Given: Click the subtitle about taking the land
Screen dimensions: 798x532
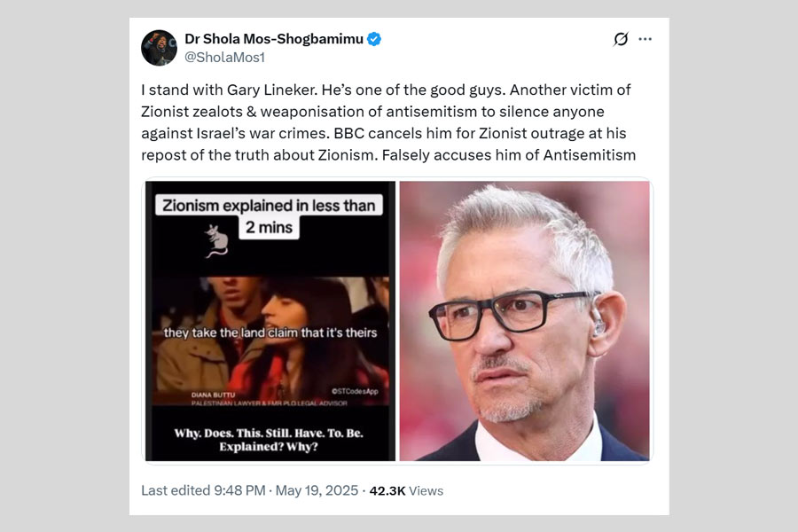Looking at the screenshot, I should tap(270, 332).
